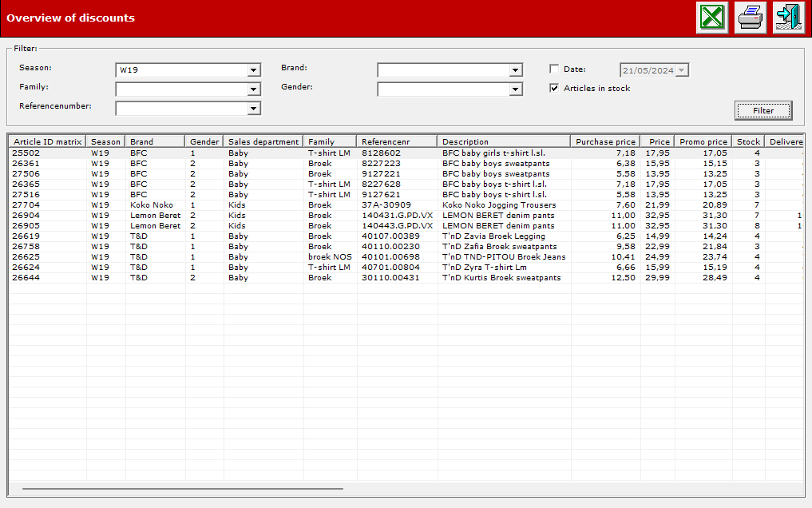Expand the Brand filter dropdown
This screenshot has width=812, height=508.
tap(515, 70)
